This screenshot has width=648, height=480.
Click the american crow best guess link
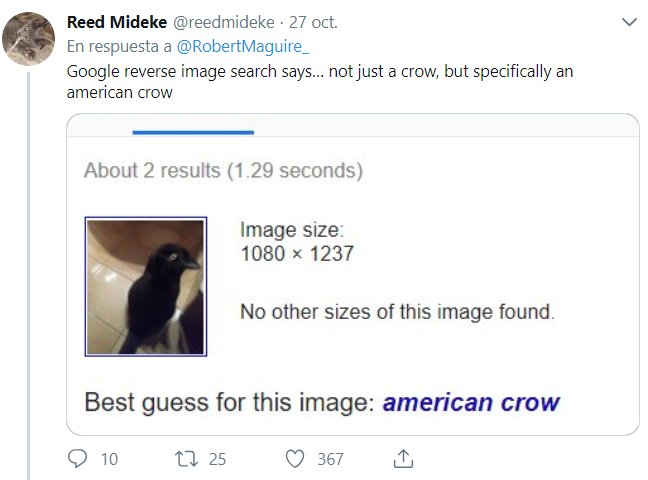471,403
